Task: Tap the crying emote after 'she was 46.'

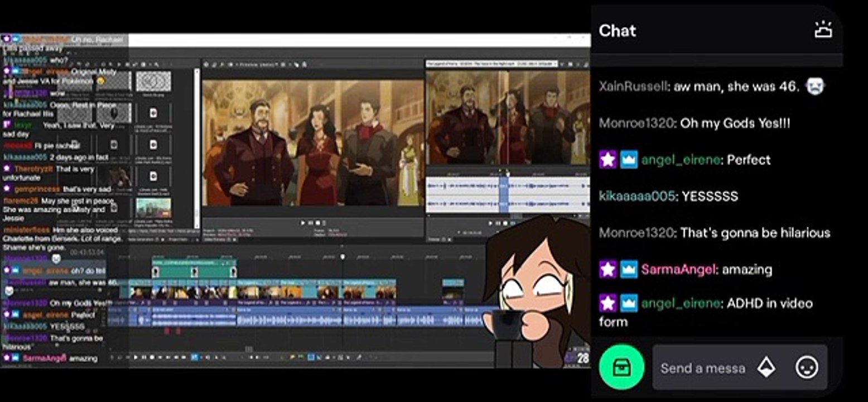Action: [815, 86]
